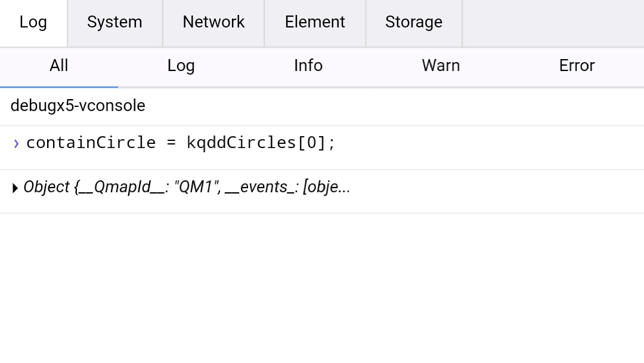Click the blank log area below the Object row
This screenshot has width=644, height=363.
(322, 287)
